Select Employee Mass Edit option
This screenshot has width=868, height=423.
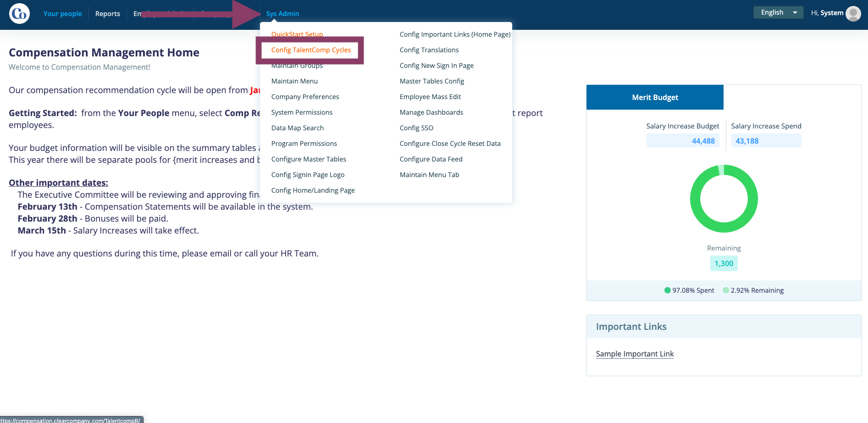click(430, 97)
